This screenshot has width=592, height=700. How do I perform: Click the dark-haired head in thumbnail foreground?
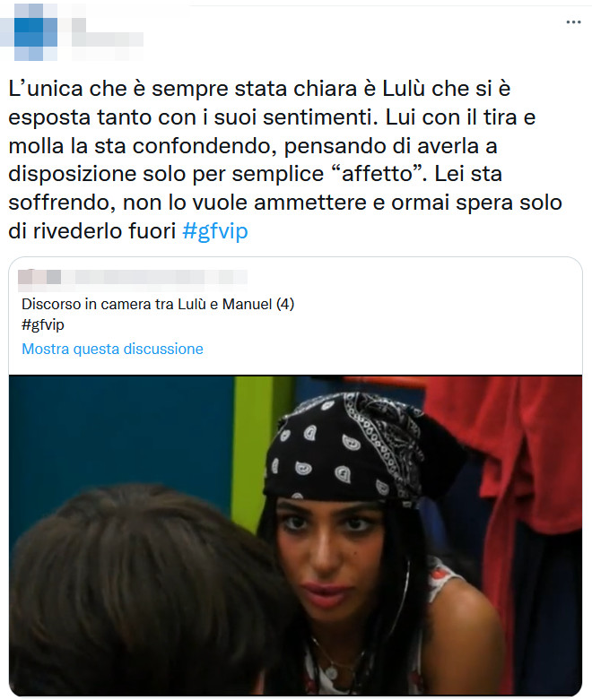(147, 593)
